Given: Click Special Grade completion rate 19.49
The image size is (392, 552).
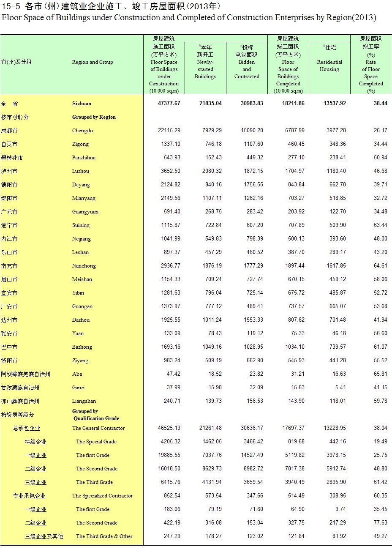Looking at the screenshot, I should pos(380,442).
